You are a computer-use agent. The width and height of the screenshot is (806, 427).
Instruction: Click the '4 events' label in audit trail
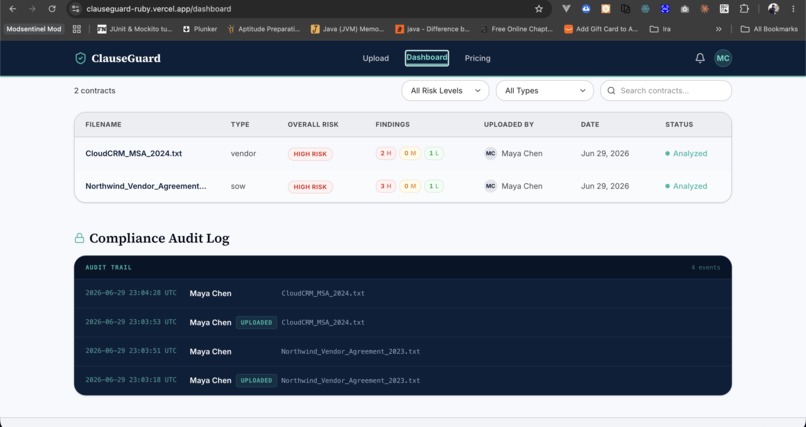pos(706,267)
